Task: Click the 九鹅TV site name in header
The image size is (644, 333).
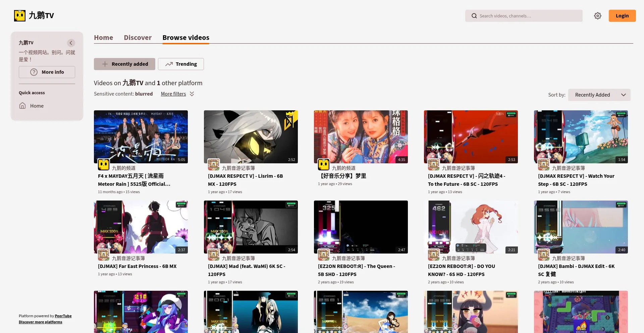Action: click(41, 15)
